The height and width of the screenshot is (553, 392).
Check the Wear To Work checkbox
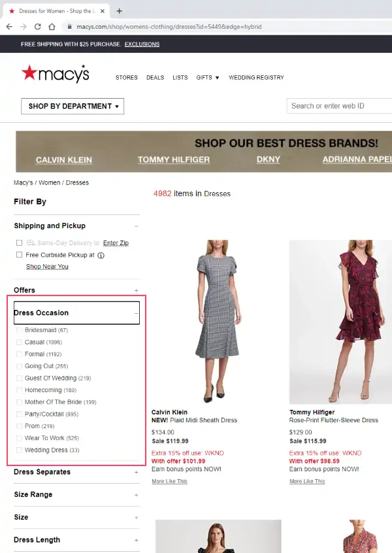pos(20,438)
